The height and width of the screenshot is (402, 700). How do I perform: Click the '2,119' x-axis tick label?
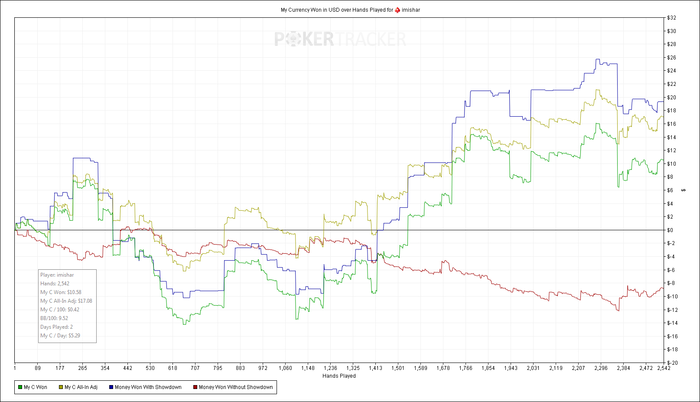pyautogui.click(x=555, y=368)
